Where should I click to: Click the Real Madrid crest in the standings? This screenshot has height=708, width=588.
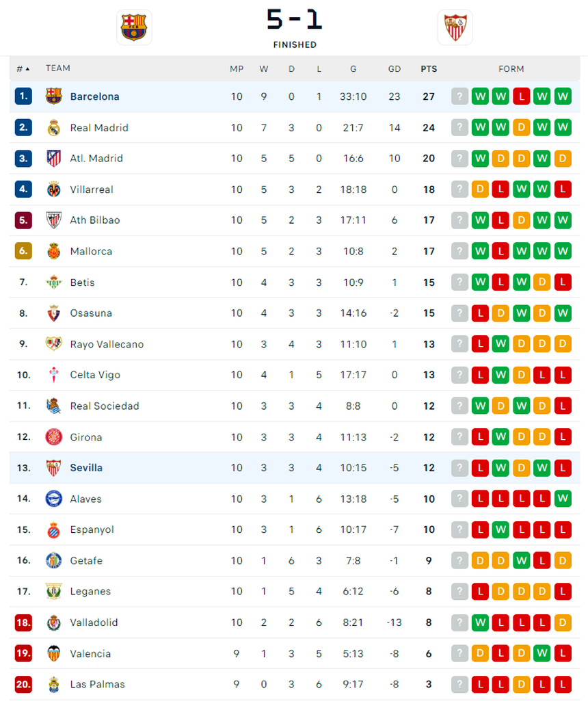(x=54, y=128)
